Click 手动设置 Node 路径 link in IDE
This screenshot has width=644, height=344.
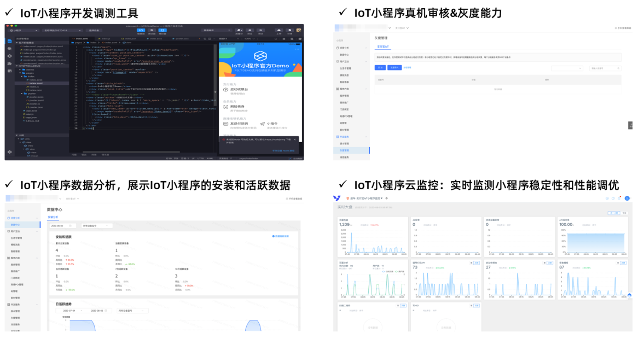tap(283, 150)
